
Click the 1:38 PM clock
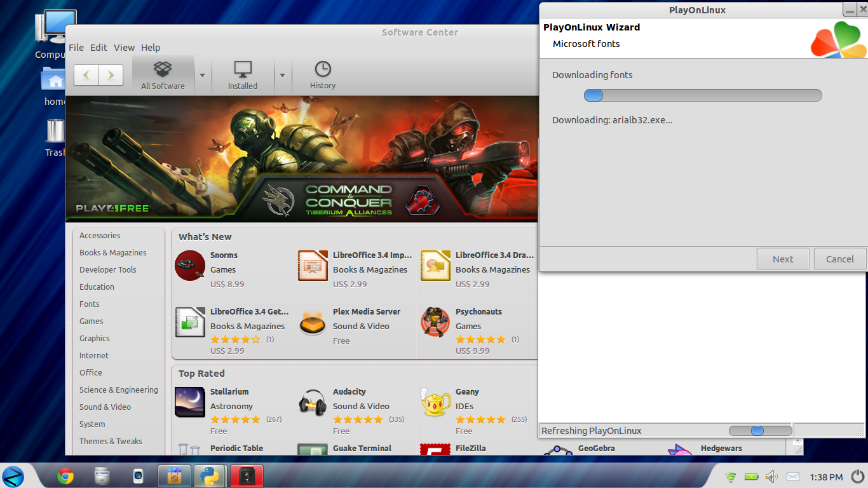826,477
